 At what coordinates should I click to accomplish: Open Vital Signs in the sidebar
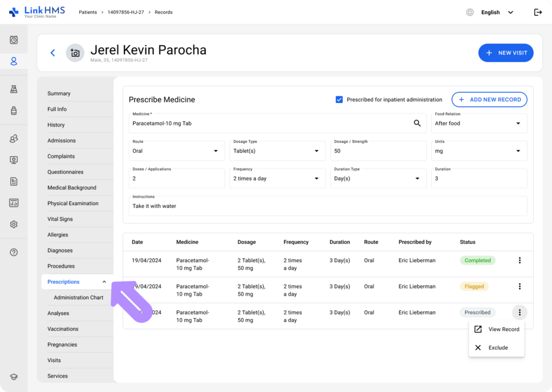60,219
